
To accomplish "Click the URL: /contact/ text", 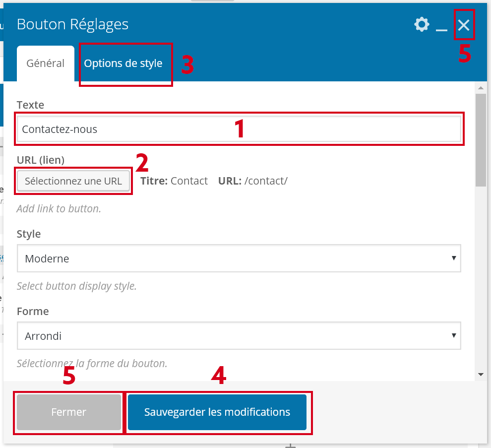I will coord(253,181).
